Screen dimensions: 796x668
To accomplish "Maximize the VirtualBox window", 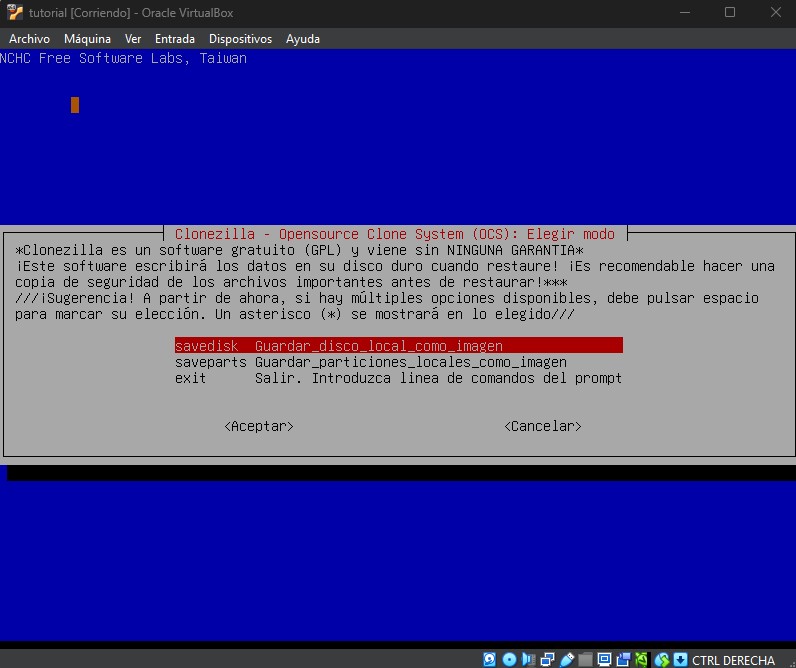I will [730, 12].
